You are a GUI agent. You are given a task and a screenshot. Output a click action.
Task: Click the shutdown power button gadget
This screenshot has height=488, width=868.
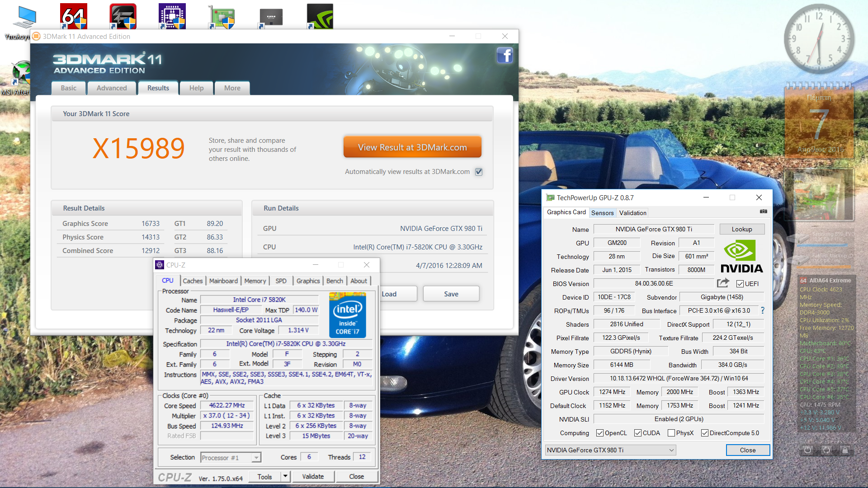[807, 450]
